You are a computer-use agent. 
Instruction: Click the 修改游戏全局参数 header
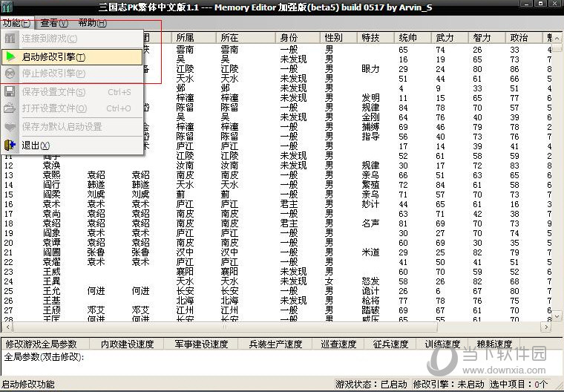45,344
